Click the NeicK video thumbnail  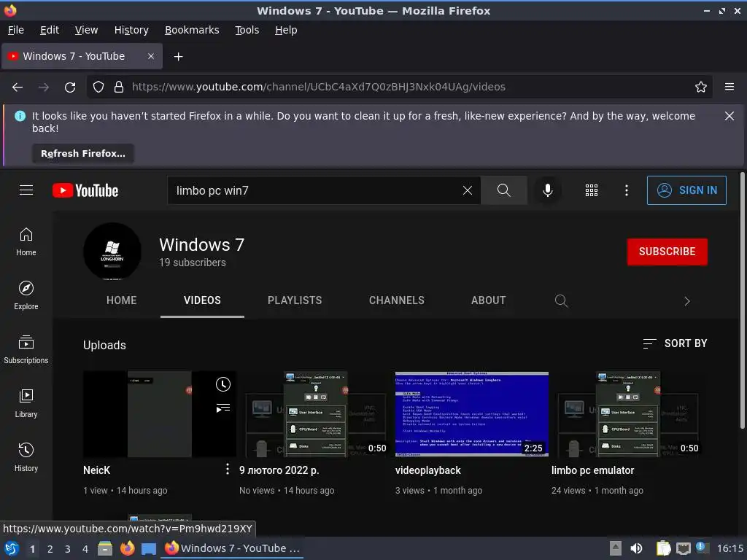coord(160,414)
